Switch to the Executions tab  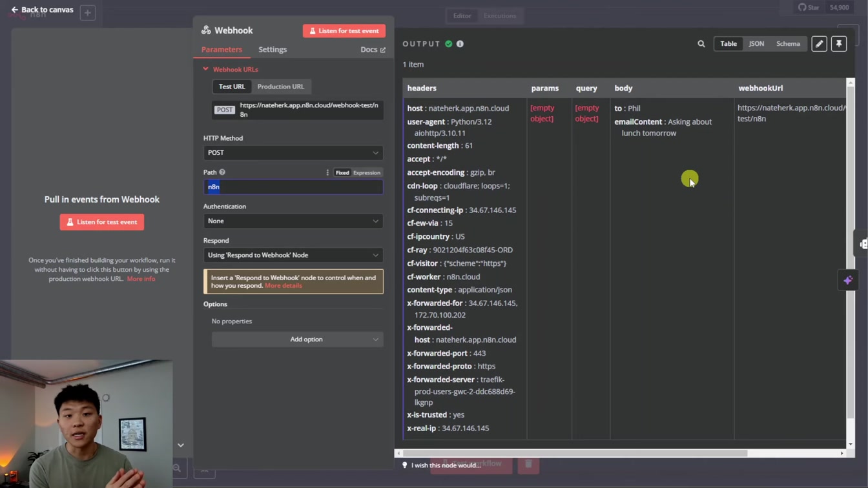(x=500, y=15)
